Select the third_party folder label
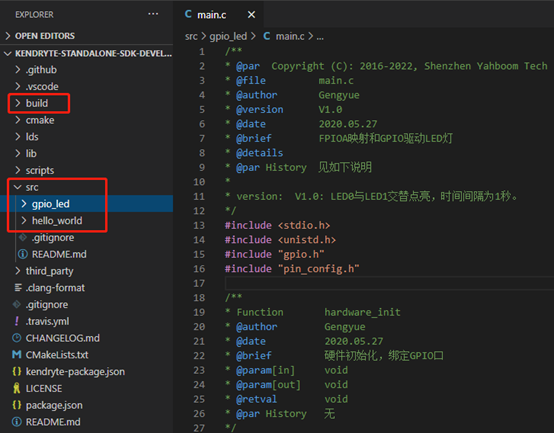 coord(49,271)
